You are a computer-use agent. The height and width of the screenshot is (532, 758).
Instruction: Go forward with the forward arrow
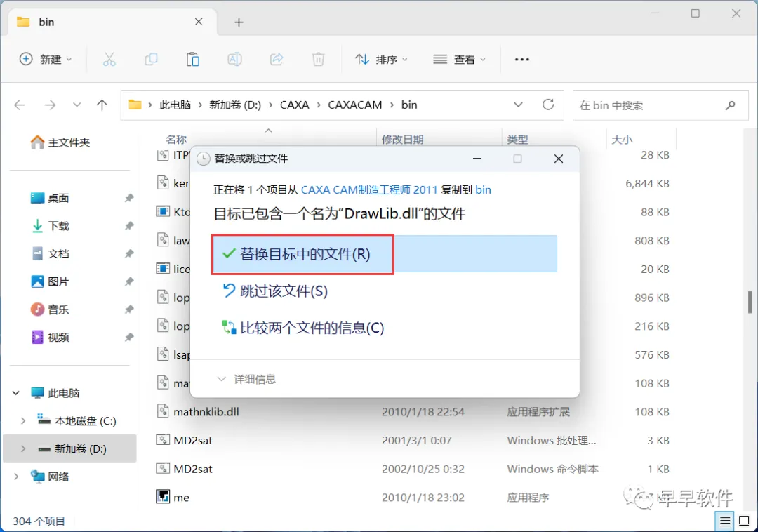(x=50, y=105)
